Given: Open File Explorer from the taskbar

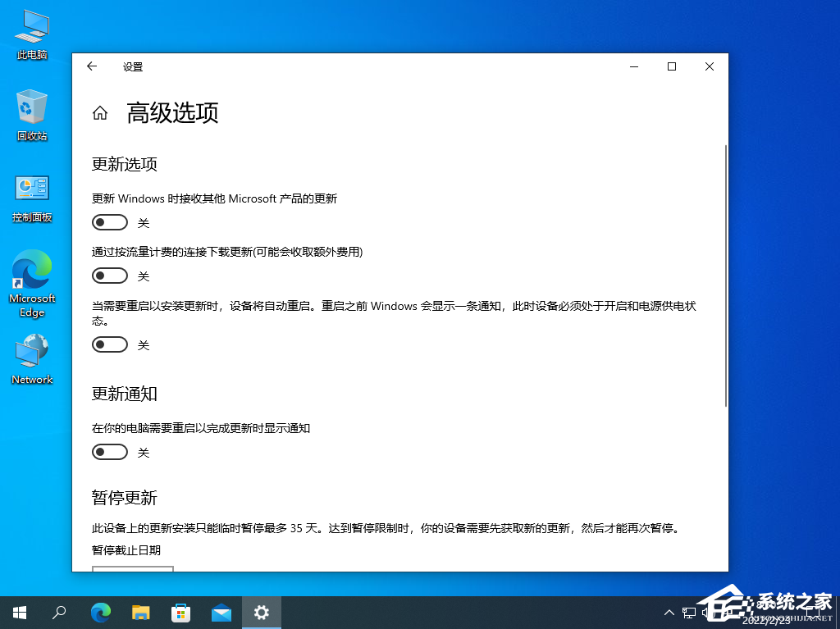Looking at the screenshot, I should (140, 613).
